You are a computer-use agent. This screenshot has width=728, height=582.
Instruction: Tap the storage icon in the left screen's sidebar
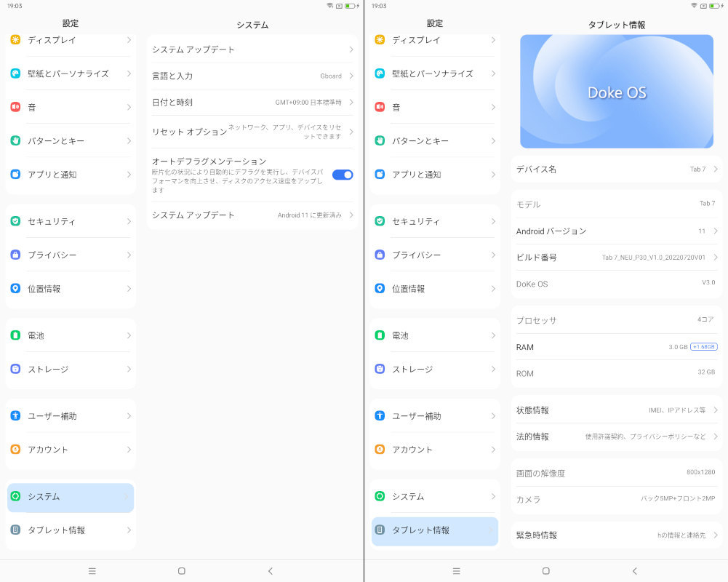(15, 369)
